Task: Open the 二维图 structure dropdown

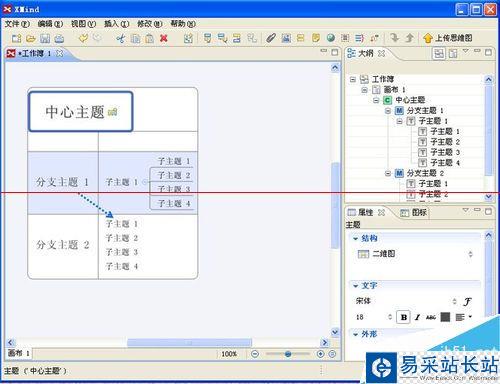Action: [x=470, y=254]
